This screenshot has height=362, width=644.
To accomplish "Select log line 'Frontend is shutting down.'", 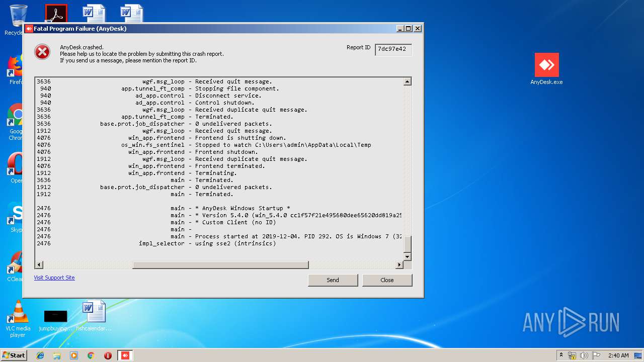I will point(240,138).
